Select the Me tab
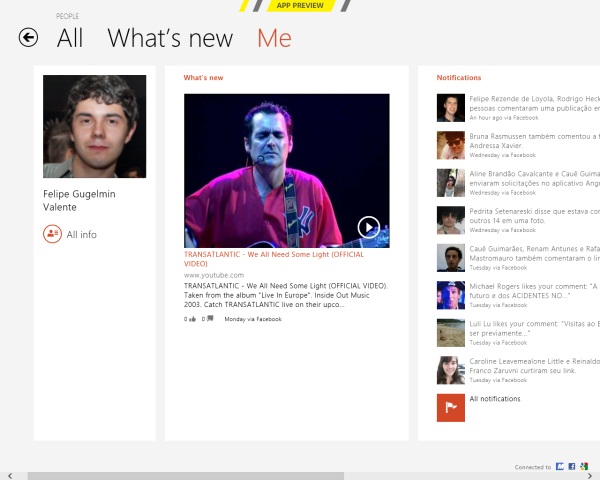The image size is (600, 480). coord(274,38)
